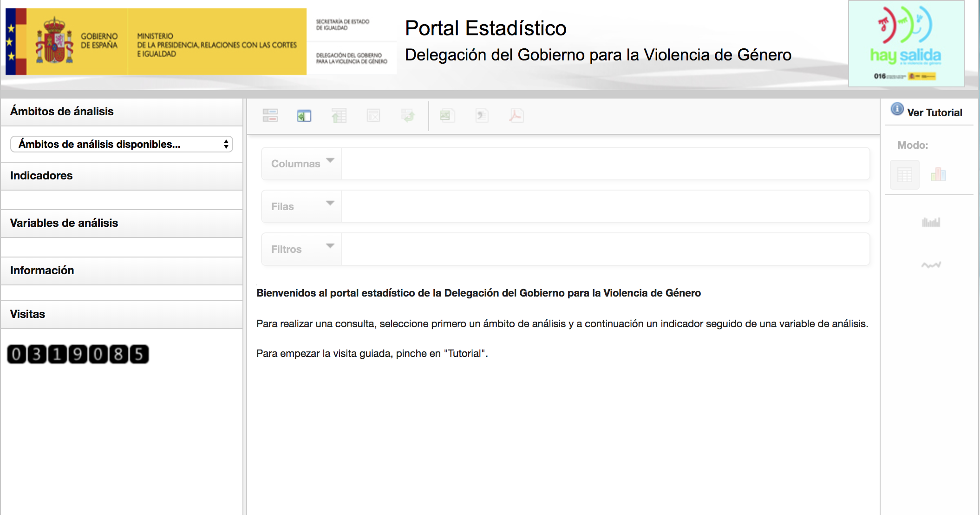The width and height of the screenshot is (980, 515).
Task: Click the export to PDF icon
Action: 516,115
